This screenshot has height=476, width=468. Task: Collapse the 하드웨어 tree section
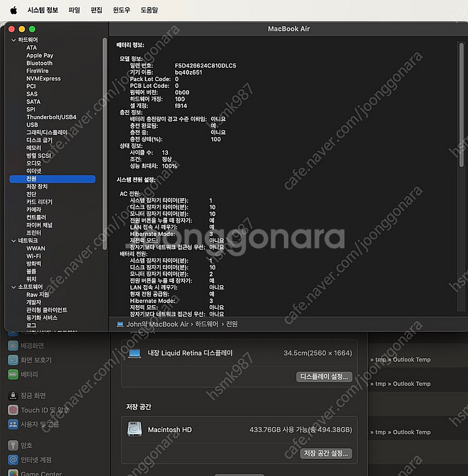pos(14,40)
